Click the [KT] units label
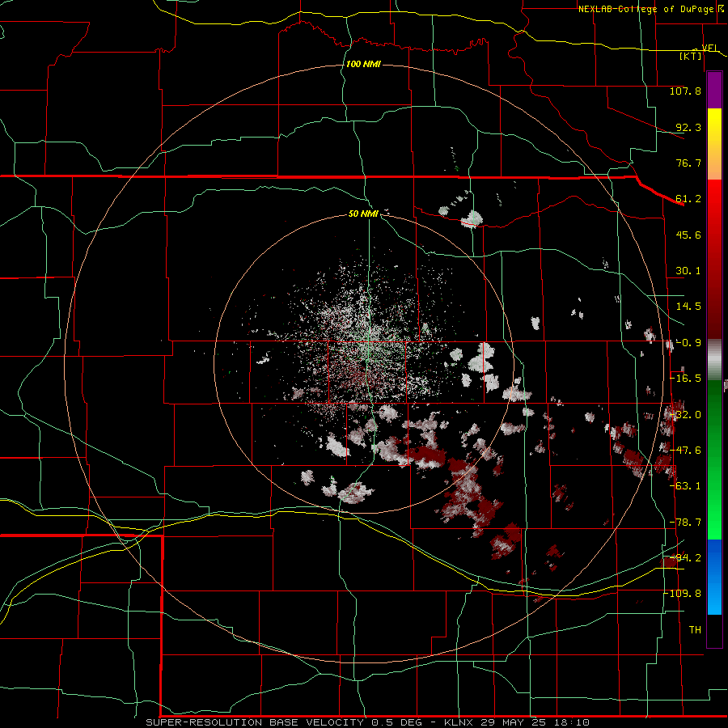The width and height of the screenshot is (728, 728). [691, 56]
